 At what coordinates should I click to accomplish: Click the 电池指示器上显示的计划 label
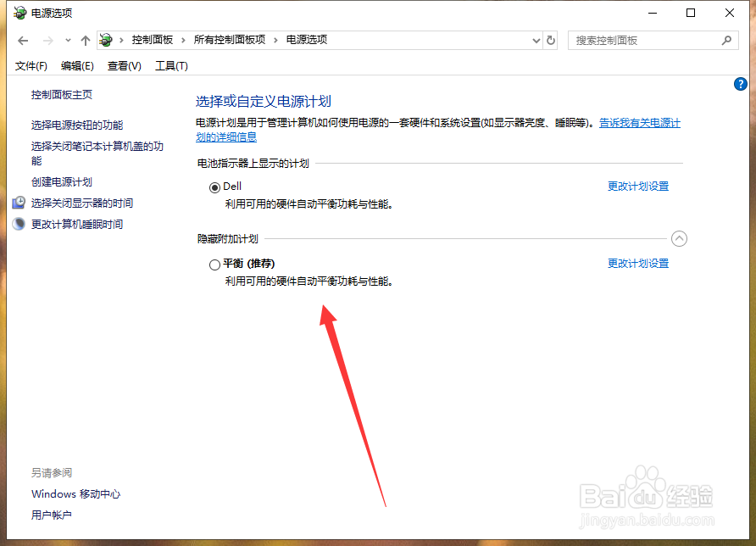click(x=253, y=164)
